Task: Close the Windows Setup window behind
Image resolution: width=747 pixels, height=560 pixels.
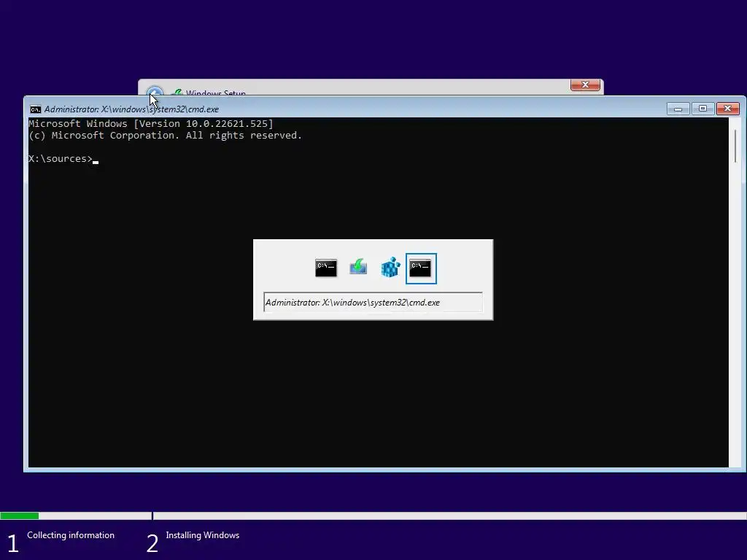Action: pyautogui.click(x=585, y=85)
